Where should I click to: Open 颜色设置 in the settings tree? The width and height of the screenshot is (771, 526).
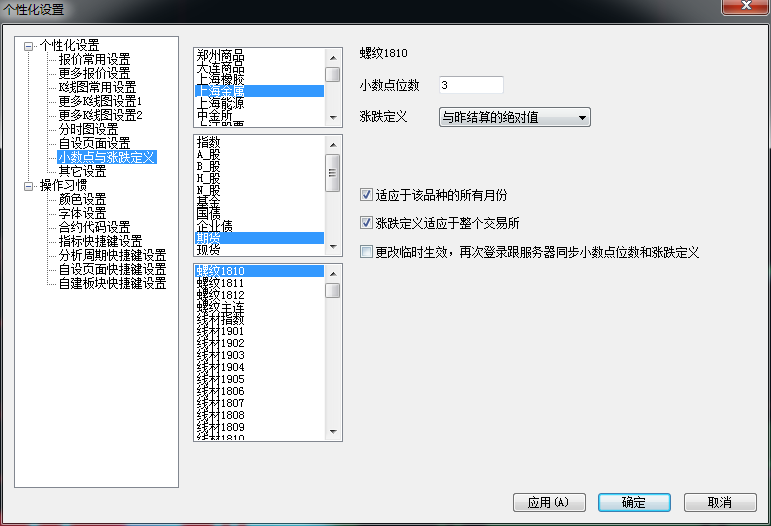pyautogui.click(x=82, y=199)
